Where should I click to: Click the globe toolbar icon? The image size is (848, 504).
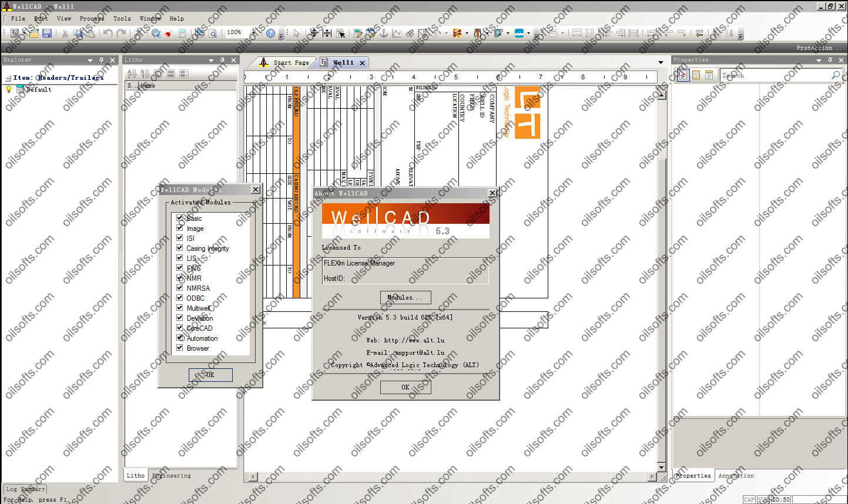tap(498, 33)
